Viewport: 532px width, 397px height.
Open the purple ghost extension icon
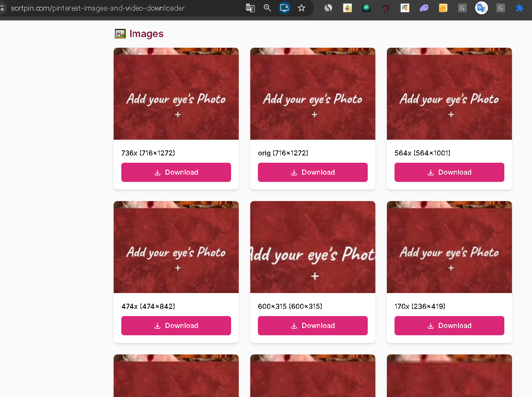(424, 8)
